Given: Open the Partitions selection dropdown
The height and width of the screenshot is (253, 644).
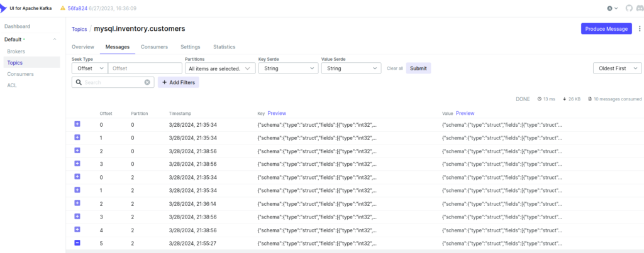Looking at the screenshot, I should tap(219, 68).
